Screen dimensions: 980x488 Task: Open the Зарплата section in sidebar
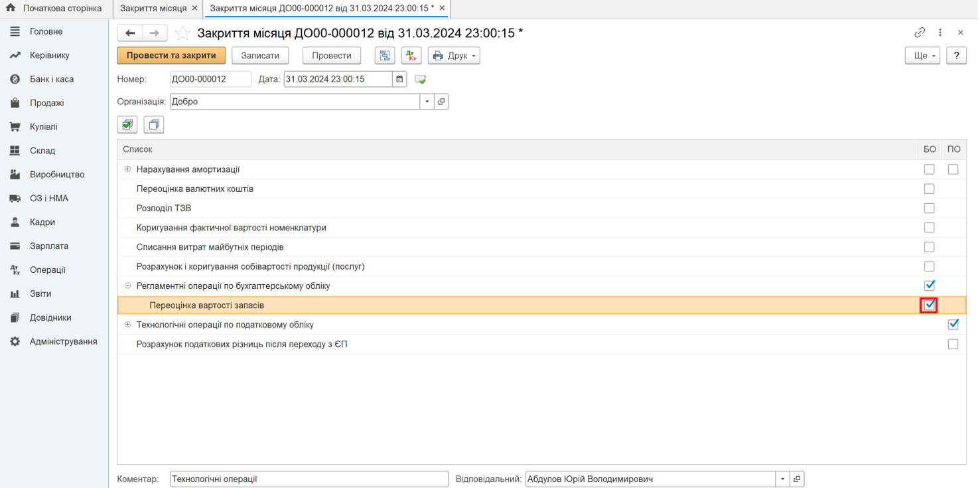tap(48, 246)
